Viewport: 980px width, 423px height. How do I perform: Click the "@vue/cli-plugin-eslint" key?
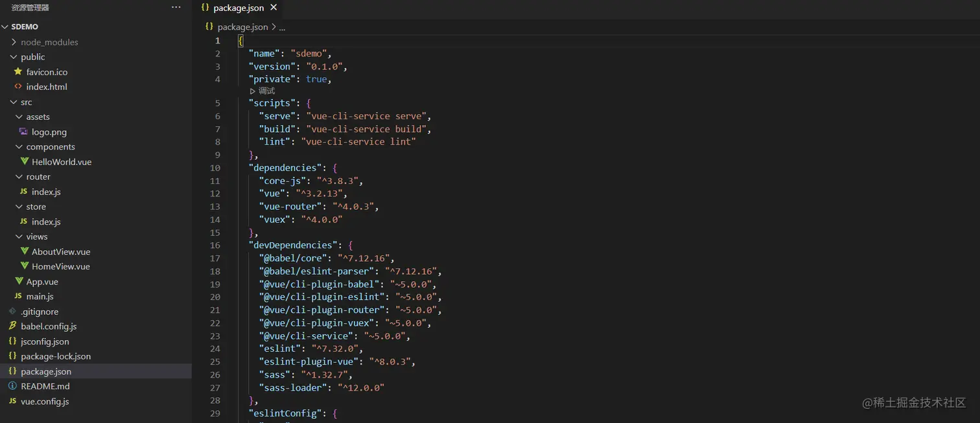321,297
